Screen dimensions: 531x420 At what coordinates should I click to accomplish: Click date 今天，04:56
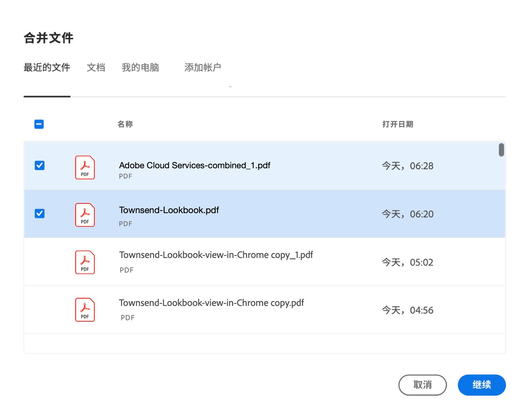(408, 310)
